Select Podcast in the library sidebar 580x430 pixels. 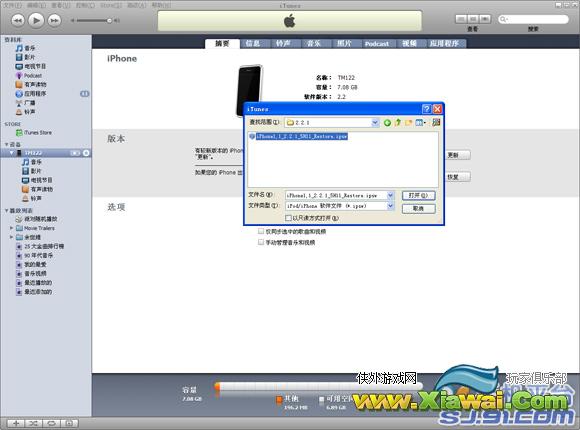29,75
